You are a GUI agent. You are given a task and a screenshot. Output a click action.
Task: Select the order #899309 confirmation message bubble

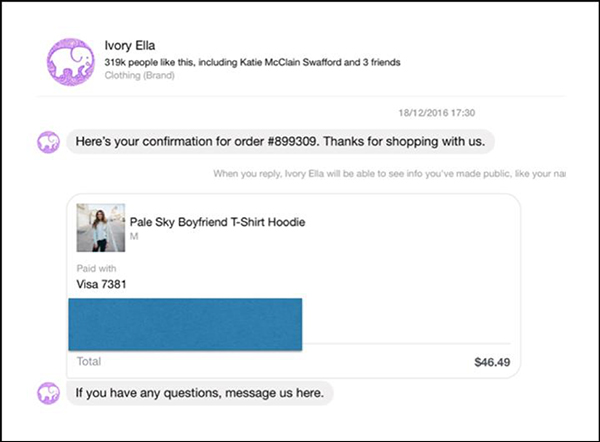280,142
